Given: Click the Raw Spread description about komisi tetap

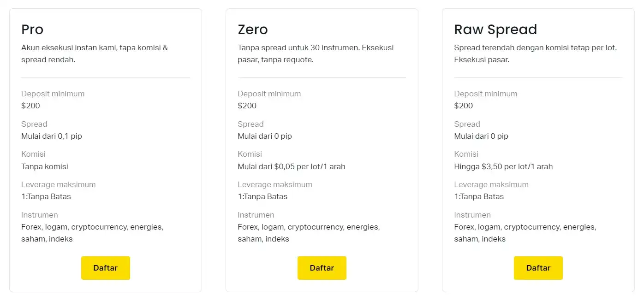Looking at the screenshot, I should pyautogui.click(x=535, y=53).
